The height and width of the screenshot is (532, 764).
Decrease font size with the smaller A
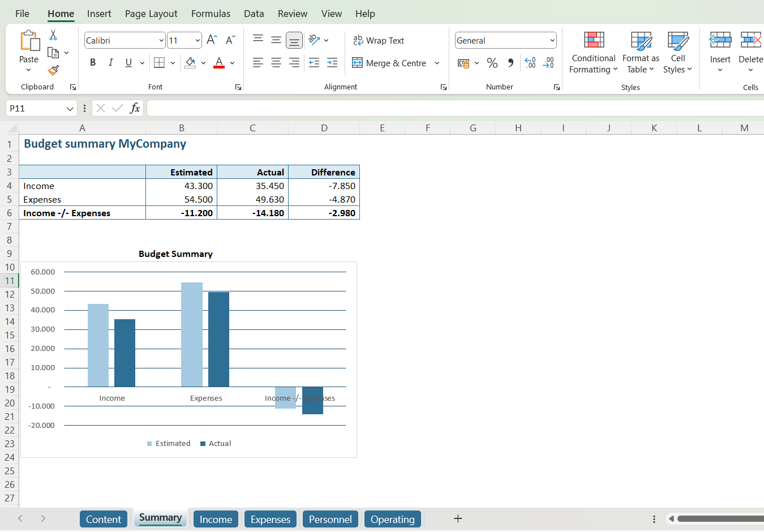point(230,40)
